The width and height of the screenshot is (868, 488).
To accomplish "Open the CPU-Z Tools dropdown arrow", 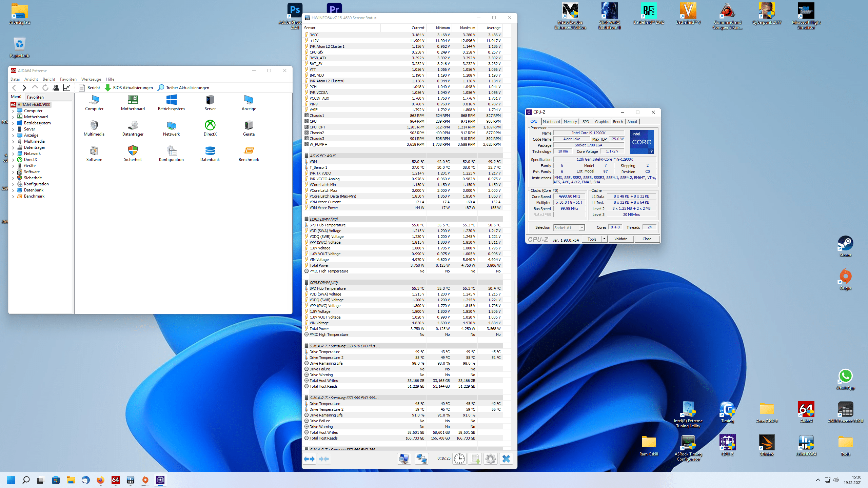I will coord(604,239).
